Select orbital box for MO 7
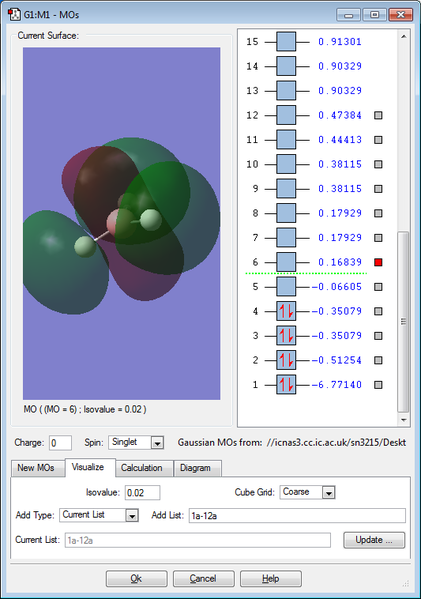 pos(286,237)
